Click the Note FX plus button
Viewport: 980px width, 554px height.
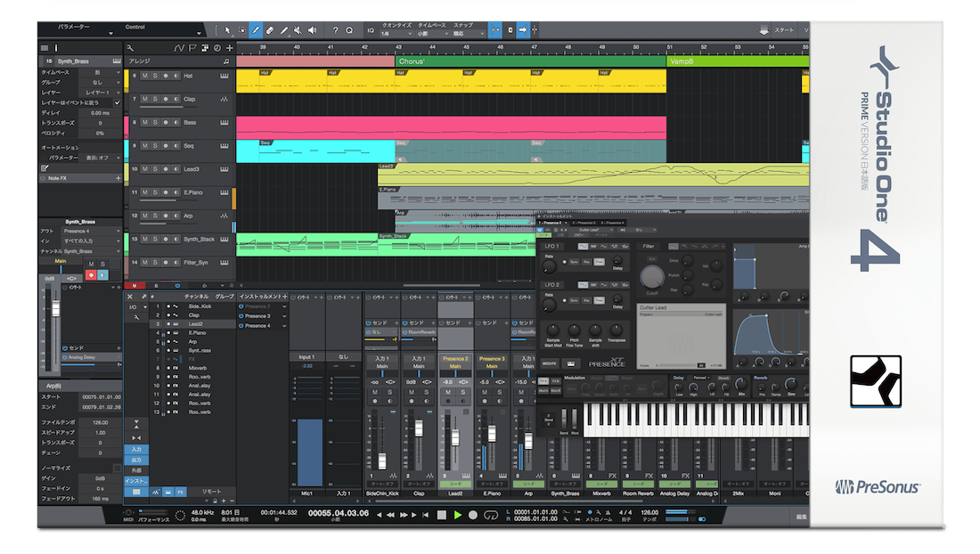pos(118,179)
